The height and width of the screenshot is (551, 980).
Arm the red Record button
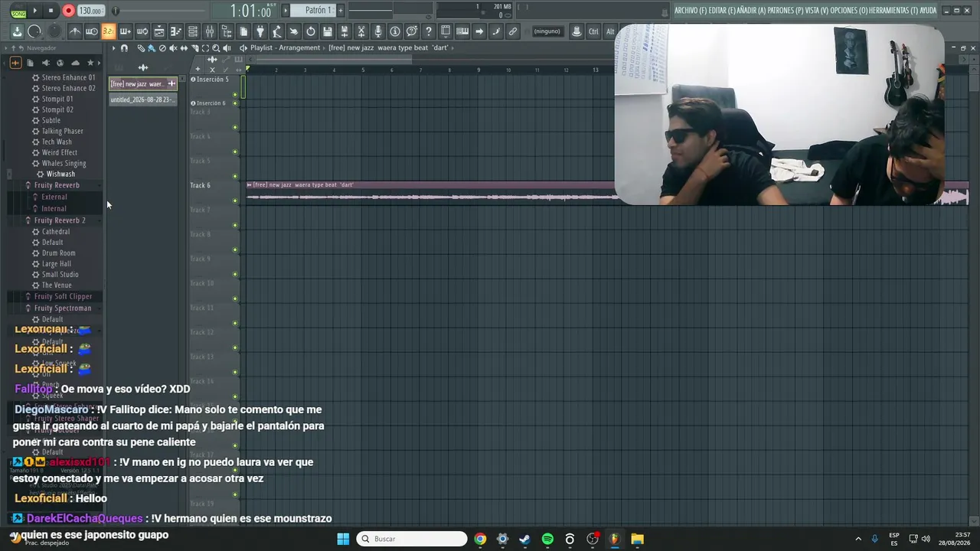tap(68, 11)
